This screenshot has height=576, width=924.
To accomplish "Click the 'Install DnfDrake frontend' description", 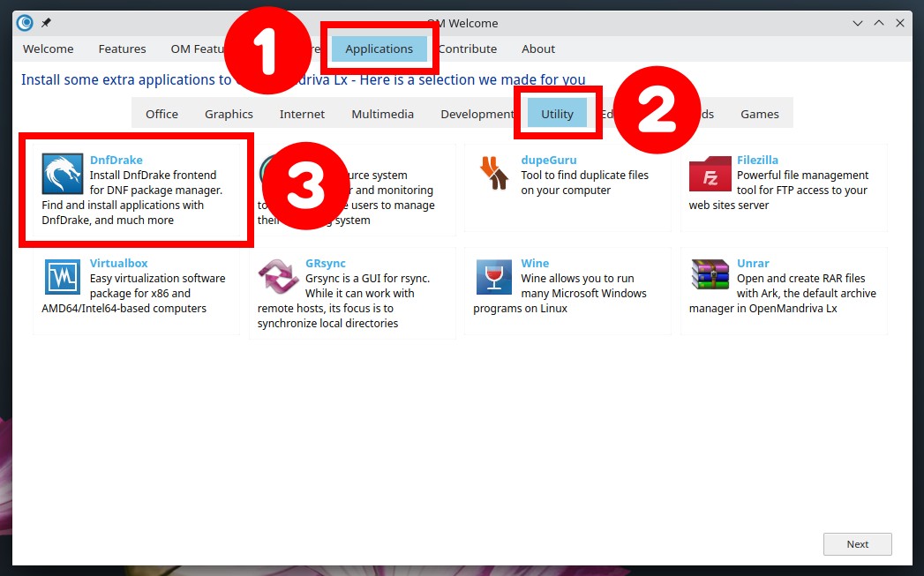I will click(132, 198).
